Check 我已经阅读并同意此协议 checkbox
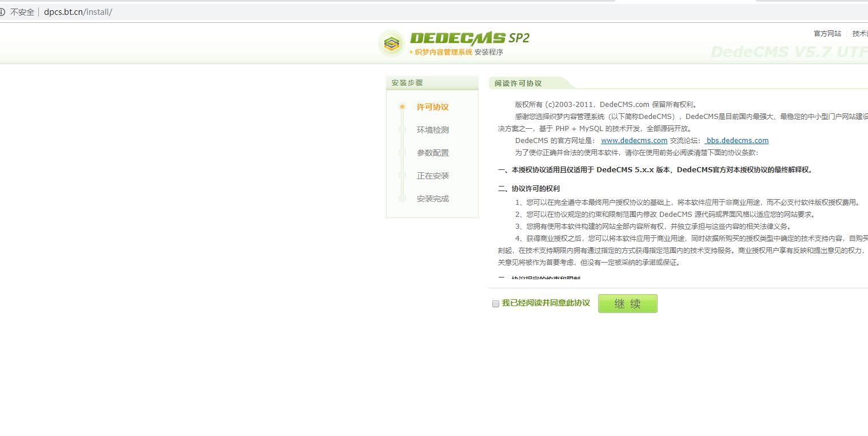Image resolution: width=868 pixels, height=436 pixels. tap(496, 304)
